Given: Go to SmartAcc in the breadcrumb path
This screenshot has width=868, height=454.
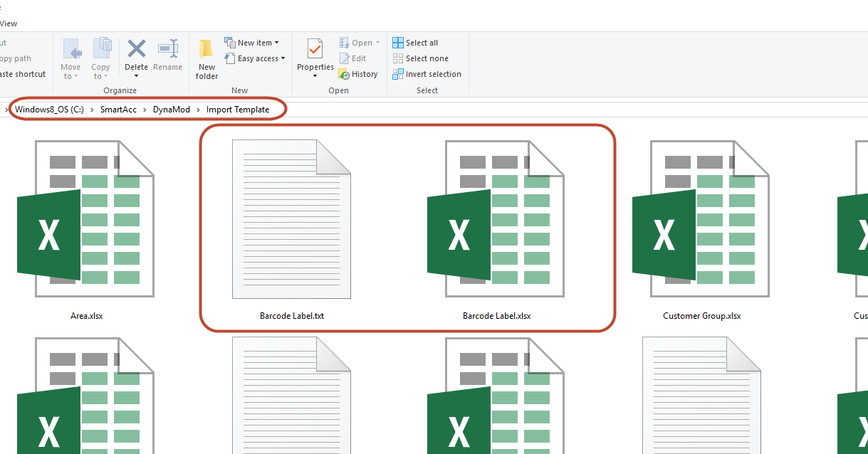Looking at the screenshot, I should pos(118,110).
